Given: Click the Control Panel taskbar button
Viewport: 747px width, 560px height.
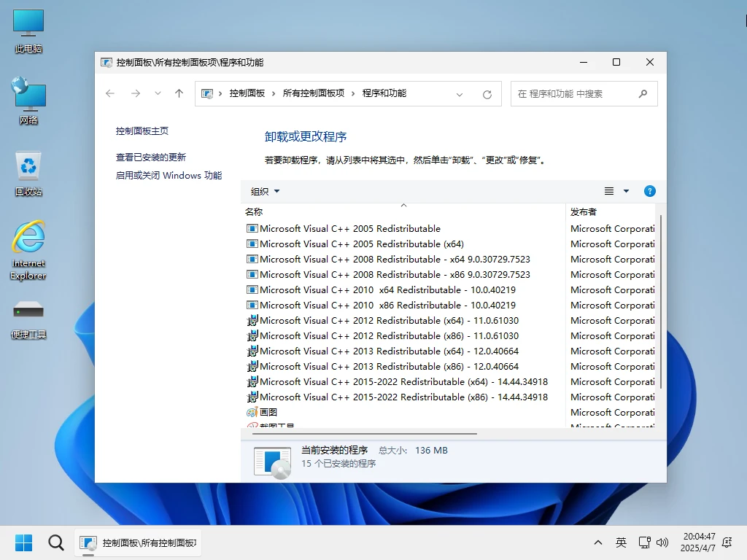Looking at the screenshot, I should click(138, 542).
